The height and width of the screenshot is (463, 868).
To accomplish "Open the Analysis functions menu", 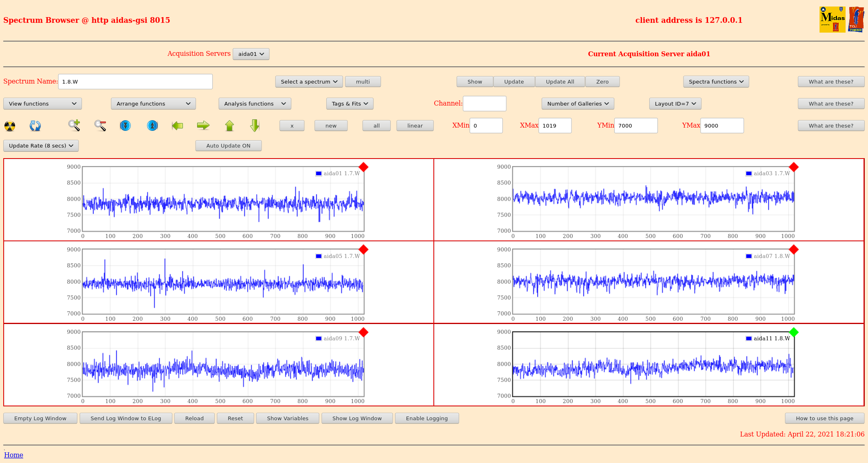I will click(x=255, y=104).
